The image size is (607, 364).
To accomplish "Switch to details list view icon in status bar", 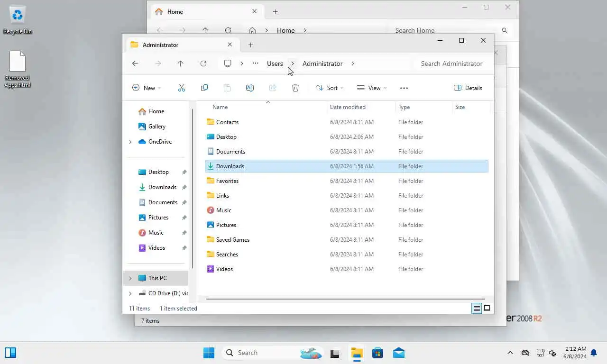I will 477,308.
